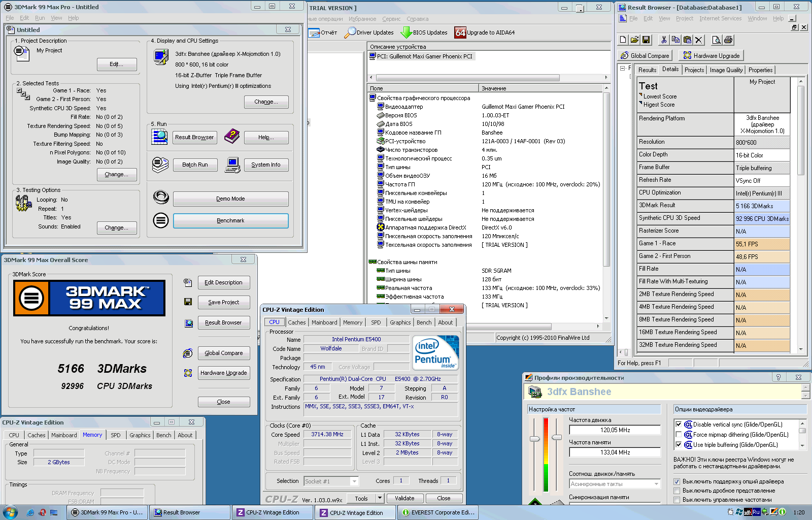The width and height of the screenshot is (812, 520).
Task: Click Internet Explorer icon in taskbar quick launch
Action: (x=30, y=512)
